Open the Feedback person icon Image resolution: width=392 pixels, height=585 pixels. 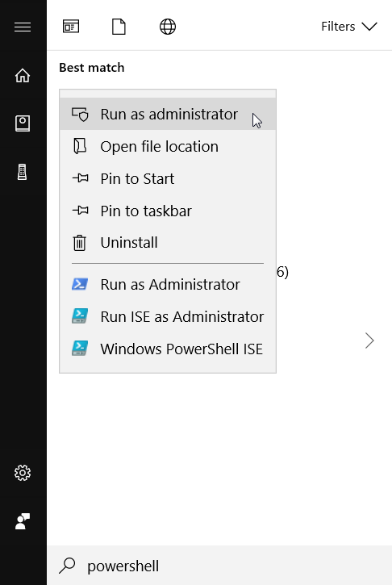pyautogui.click(x=23, y=521)
